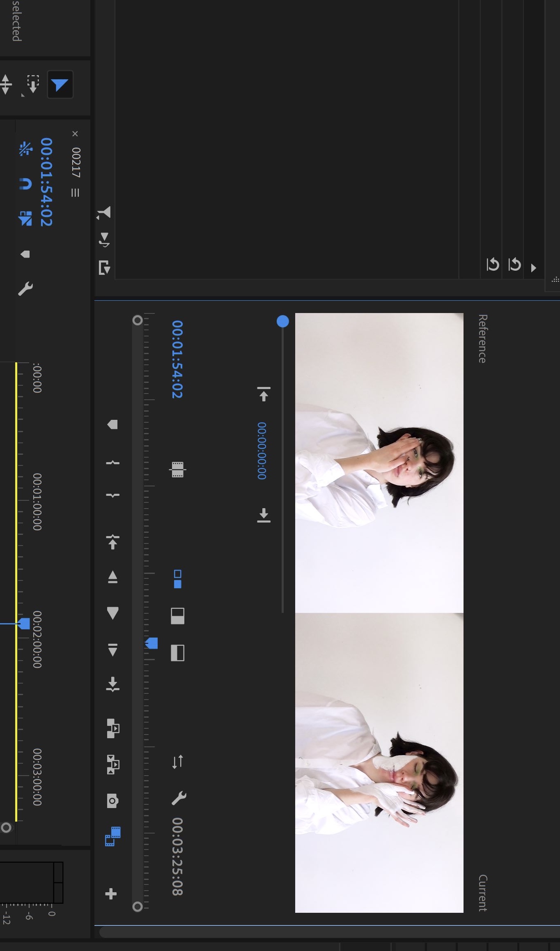Open the Program monitor wrench settings menu
Image resolution: width=560 pixels, height=951 pixels.
pos(179,798)
